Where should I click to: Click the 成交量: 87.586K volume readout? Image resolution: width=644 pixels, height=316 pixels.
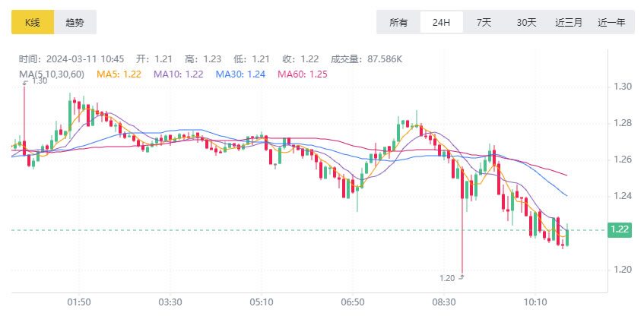coord(366,59)
